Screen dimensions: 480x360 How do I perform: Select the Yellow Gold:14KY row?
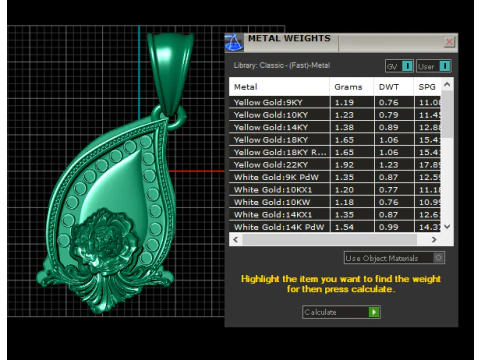(335, 127)
